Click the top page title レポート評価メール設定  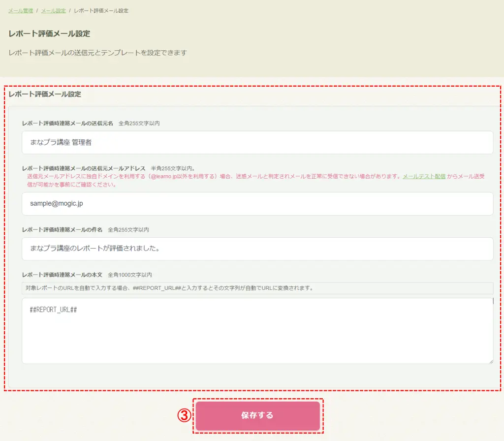[49, 34]
